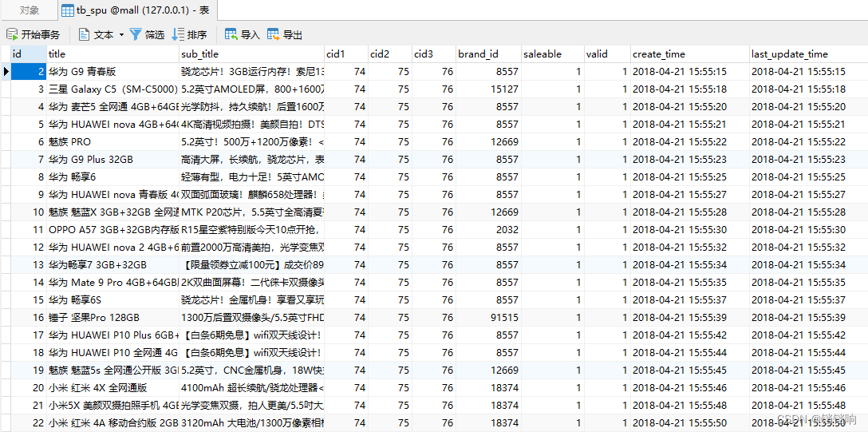Switch to the 对象 (Objects) tab
The image size is (868, 432).
[30, 10]
